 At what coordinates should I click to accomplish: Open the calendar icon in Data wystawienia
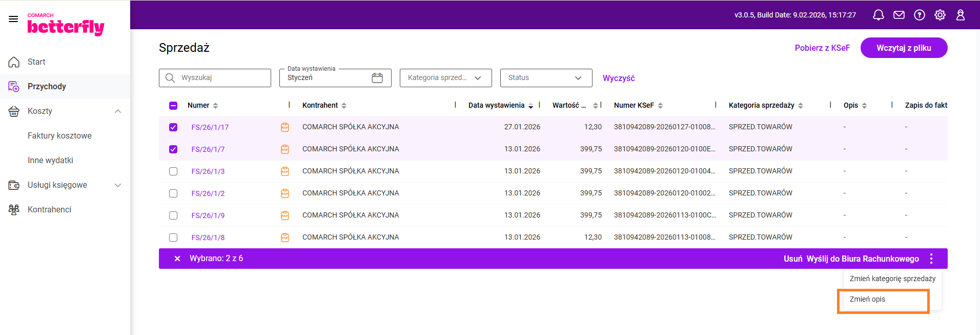[x=377, y=78]
